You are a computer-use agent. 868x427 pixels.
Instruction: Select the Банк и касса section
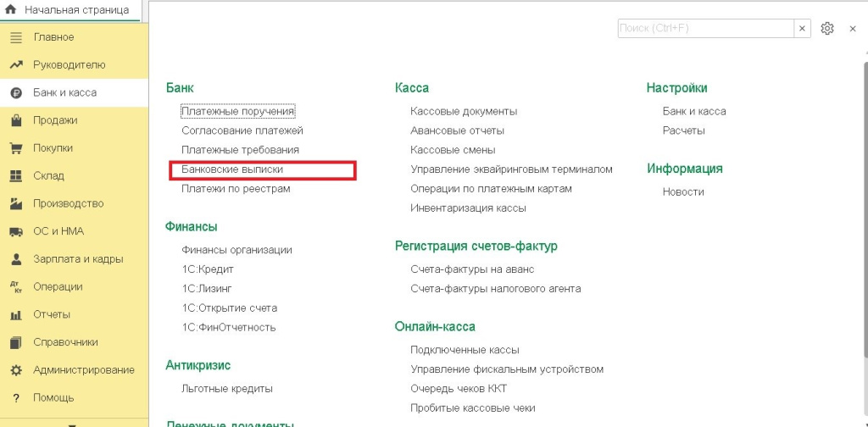point(75,92)
